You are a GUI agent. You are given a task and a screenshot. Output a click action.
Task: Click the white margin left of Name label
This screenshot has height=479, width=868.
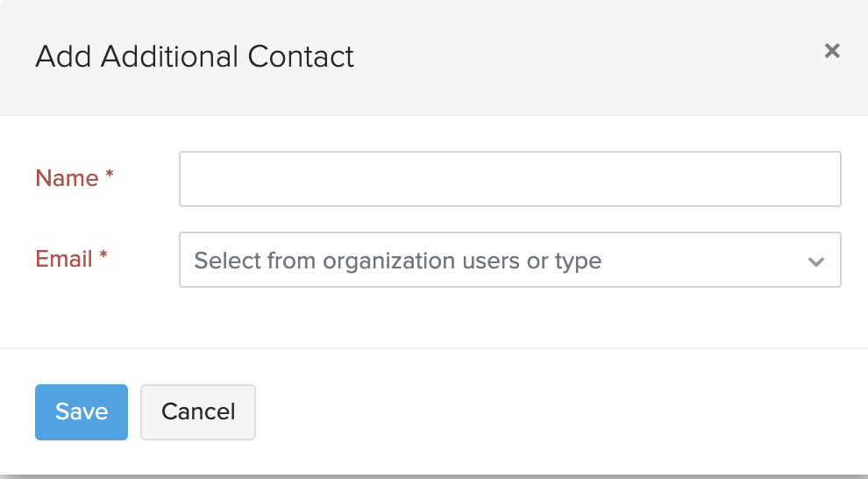tap(16, 179)
